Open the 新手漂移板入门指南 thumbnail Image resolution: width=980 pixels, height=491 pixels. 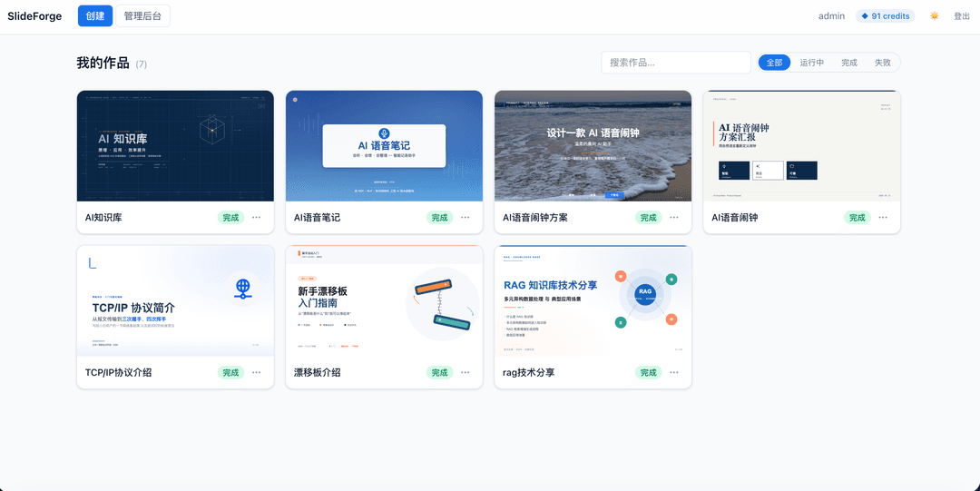[384, 300]
